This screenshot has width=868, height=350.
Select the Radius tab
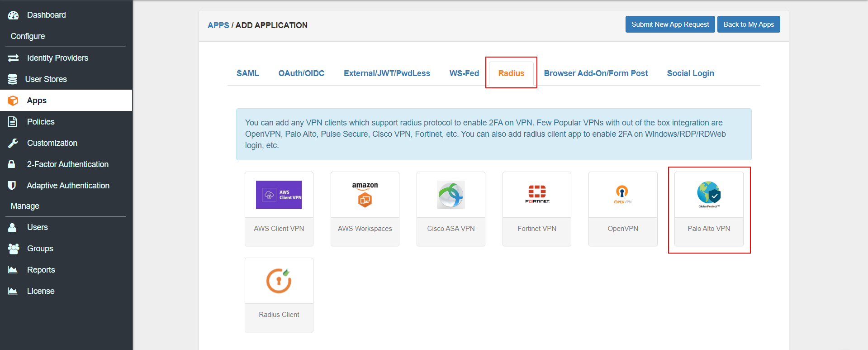pyautogui.click(x=511, y=73)
